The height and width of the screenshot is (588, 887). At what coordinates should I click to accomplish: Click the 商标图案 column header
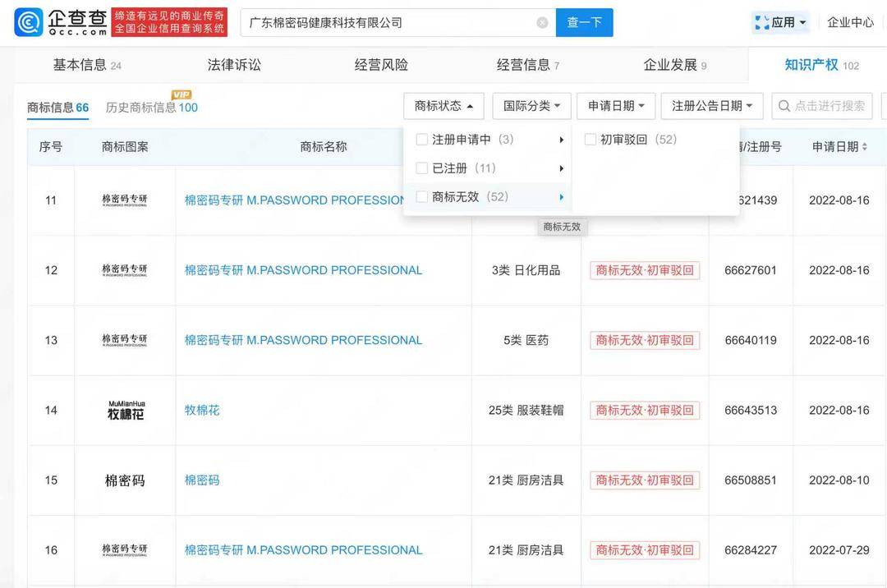point(125,147)
